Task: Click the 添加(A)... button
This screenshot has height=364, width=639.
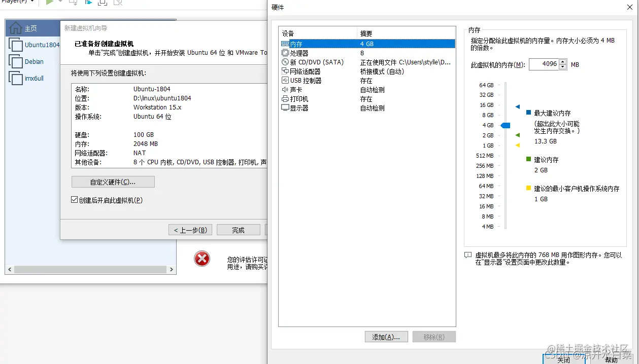Action: point(386,337)
